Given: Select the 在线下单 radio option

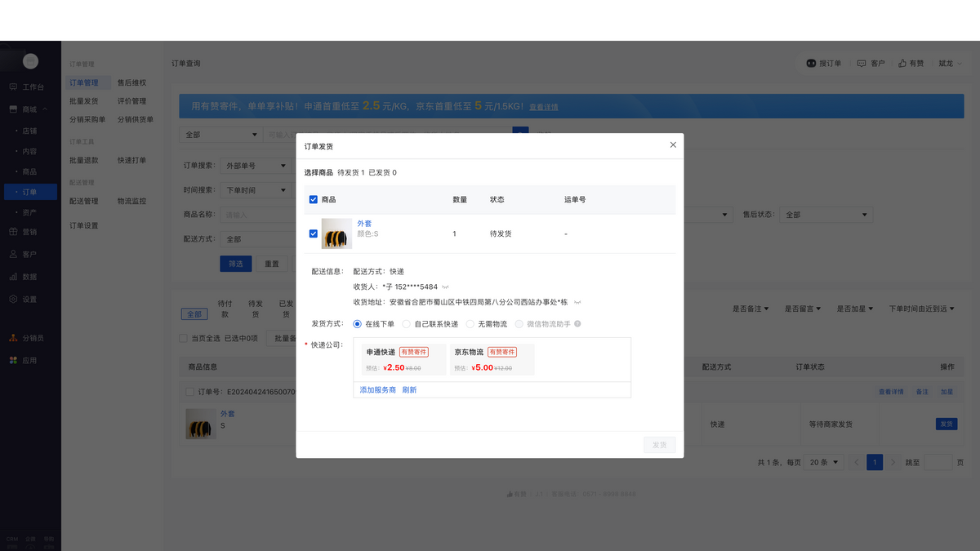Looking at the screenshot, I should [357, 324].
